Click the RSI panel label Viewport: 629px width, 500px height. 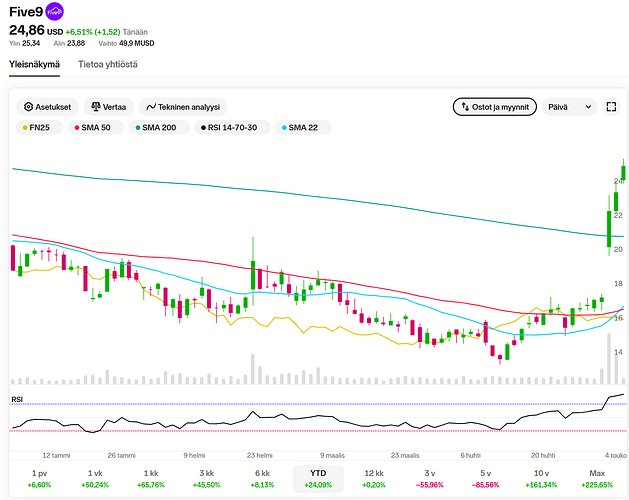click(17, 400)
